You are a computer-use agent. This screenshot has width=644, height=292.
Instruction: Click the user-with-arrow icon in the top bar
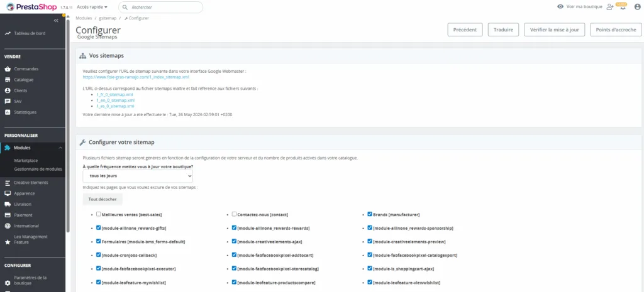pos(609,7)
